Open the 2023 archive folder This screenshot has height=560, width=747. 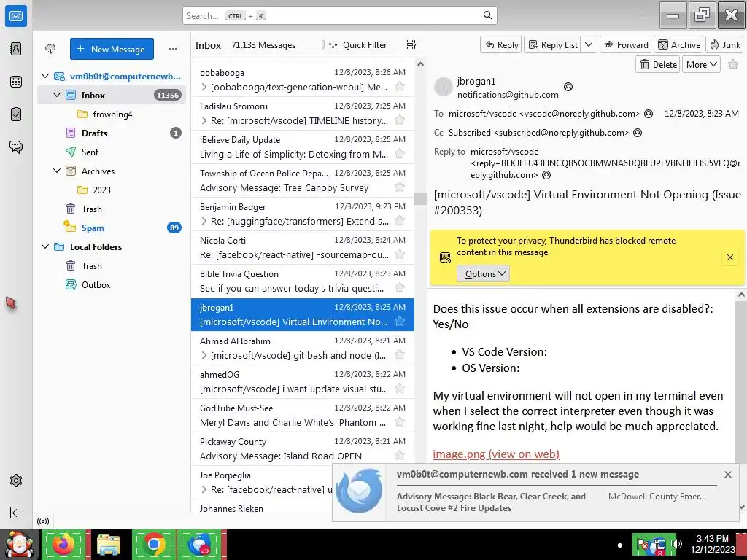pos(112,190)
